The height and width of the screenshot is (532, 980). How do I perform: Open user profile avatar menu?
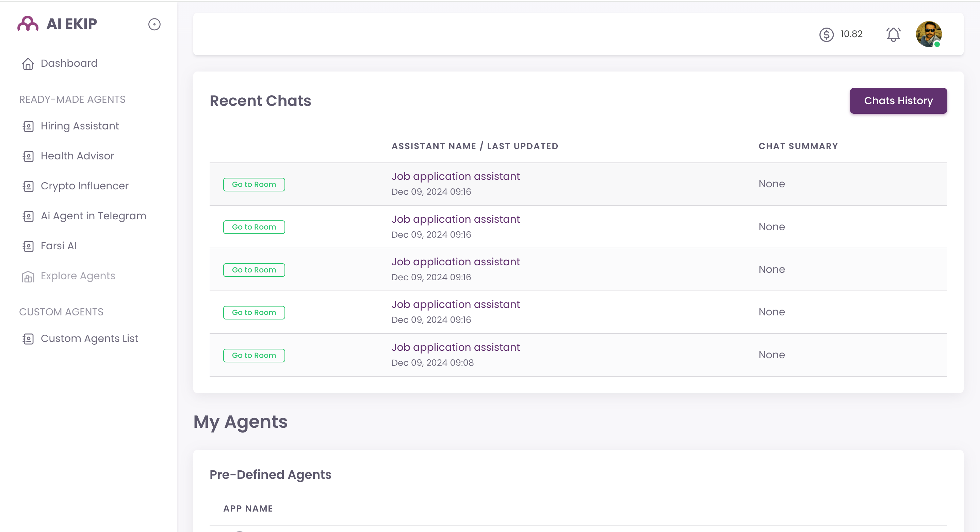[x=929, y=34]
